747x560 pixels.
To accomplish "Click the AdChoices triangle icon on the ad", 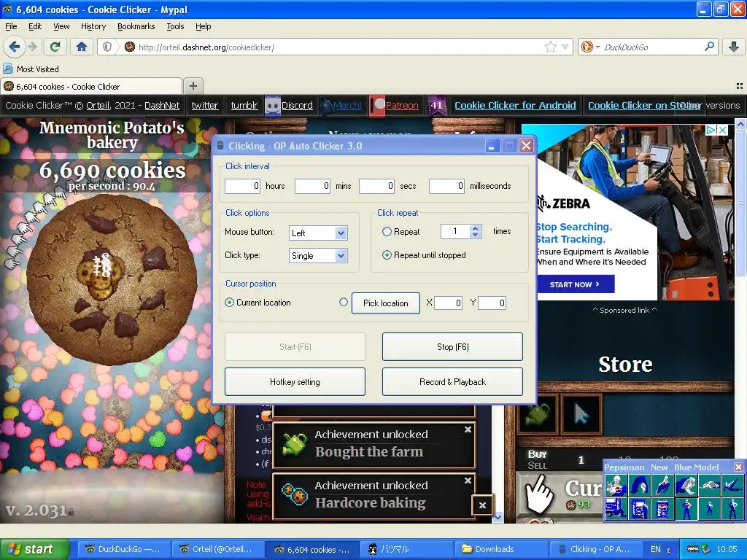I will [711, 130].
